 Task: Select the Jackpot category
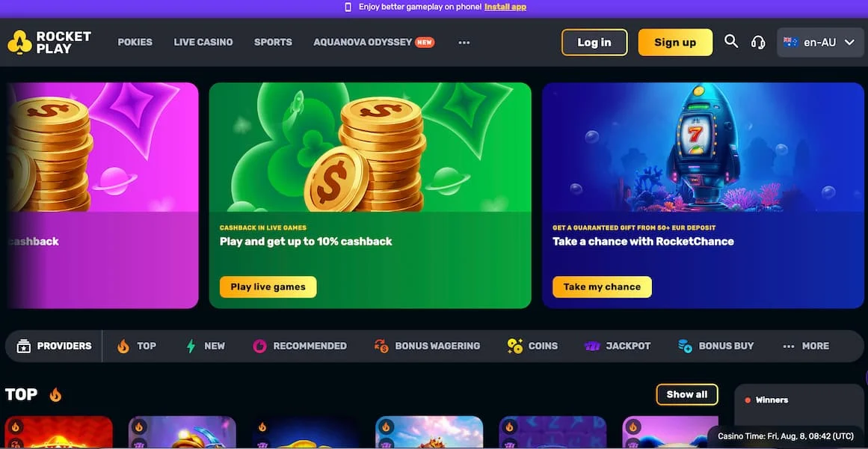(618, 346)
